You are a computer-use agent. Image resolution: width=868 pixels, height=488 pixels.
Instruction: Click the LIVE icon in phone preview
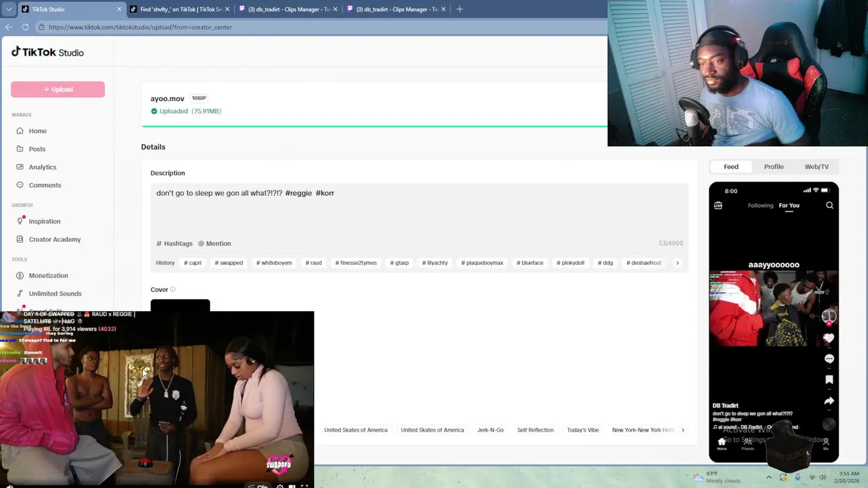718,205
